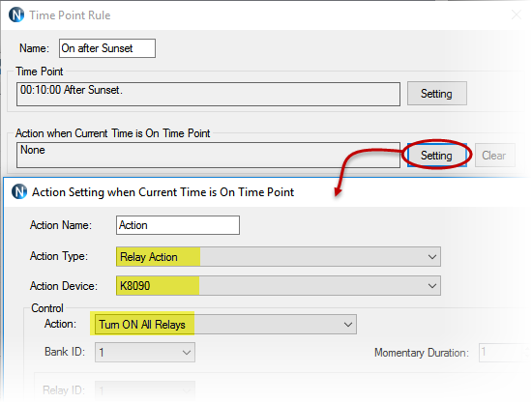Click the N logo beside Time Point Rule title
Viewport: 532px width, 403px height.
pos(15,14)
